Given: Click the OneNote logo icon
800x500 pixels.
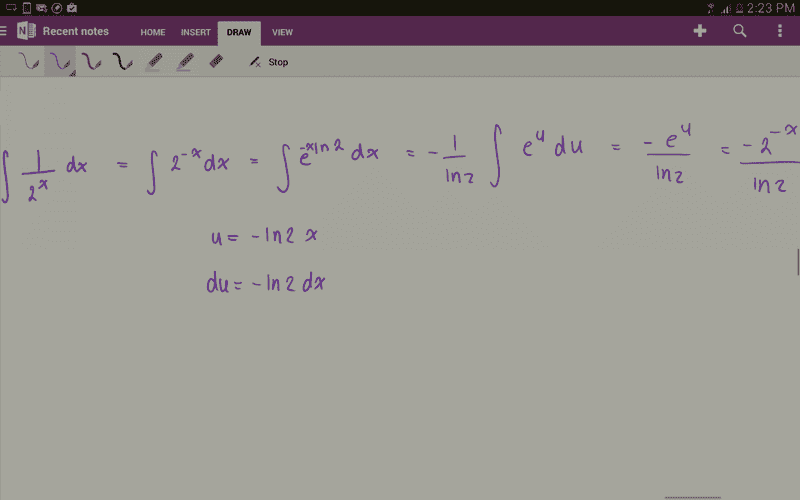Looking at the screenshot, I should coord(26,31).
